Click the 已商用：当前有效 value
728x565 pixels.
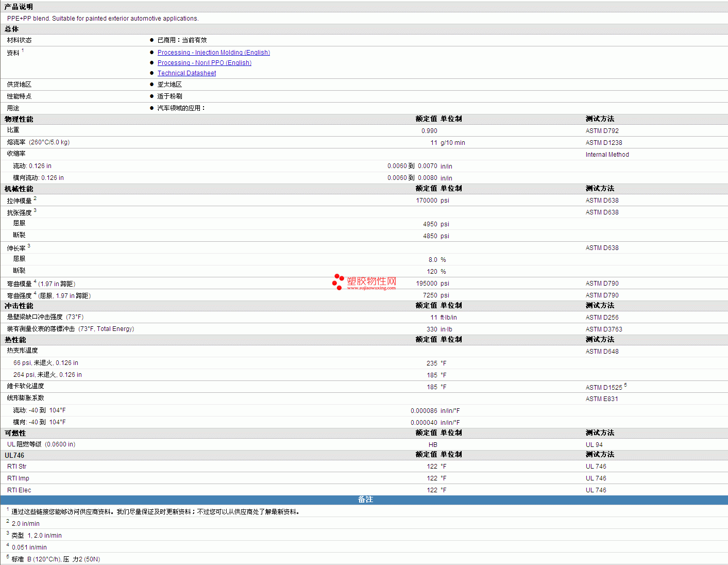pyautogui.click(x=182, y=40)
